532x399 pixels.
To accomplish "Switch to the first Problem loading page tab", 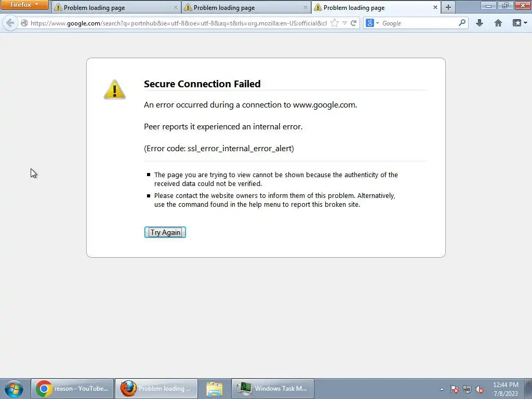I will [116, 7].
